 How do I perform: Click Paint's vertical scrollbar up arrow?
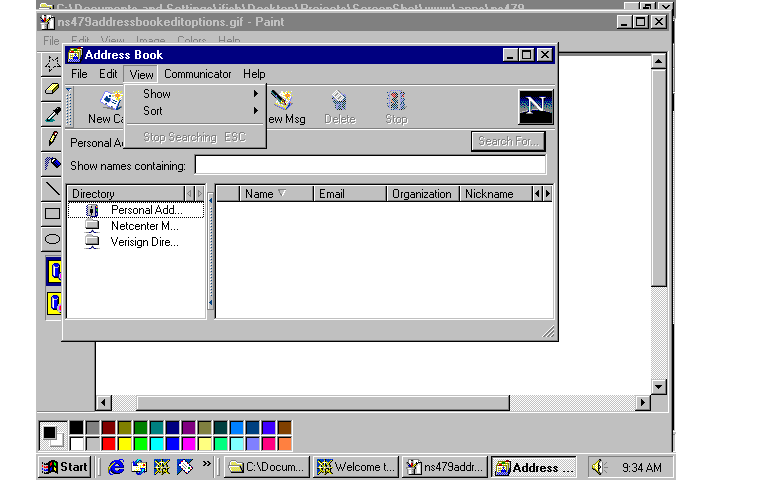[659, 61]
